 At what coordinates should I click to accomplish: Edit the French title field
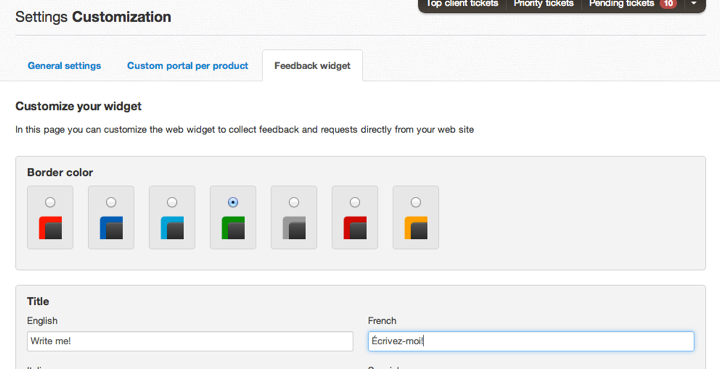(531, 341)
